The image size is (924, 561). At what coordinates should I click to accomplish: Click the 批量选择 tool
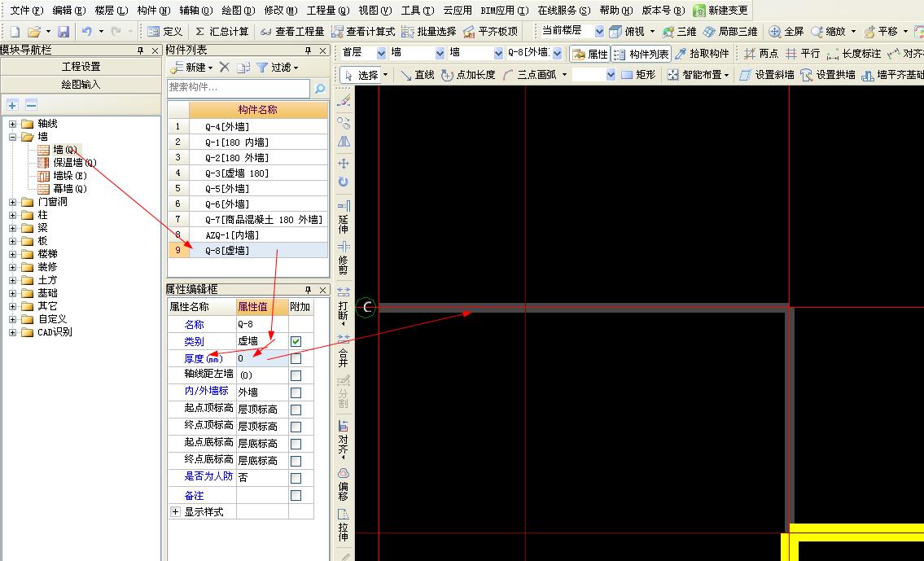point(429,31)
